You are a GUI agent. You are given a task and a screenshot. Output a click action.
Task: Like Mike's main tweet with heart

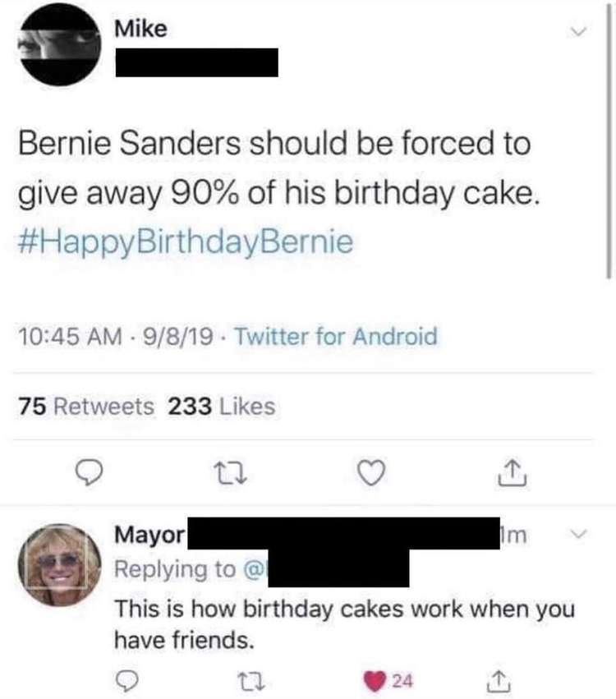[372, 473]
